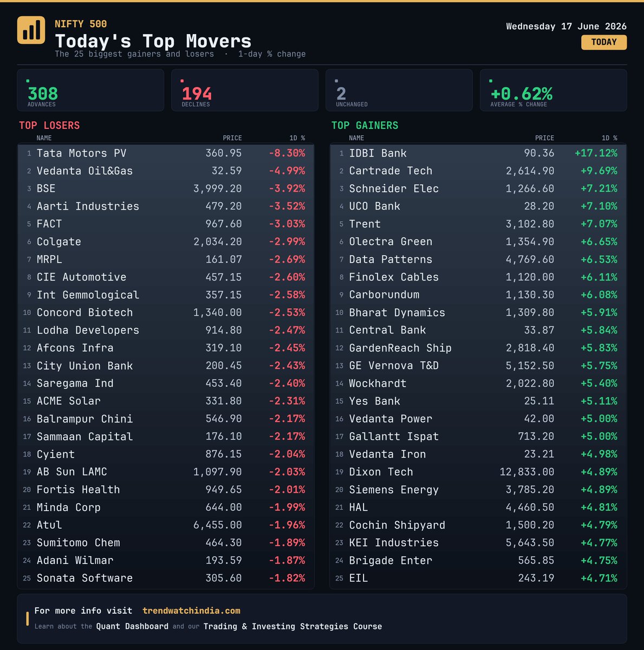Click the TOP LOSERS heading
Viewport: 644px width, 650px height.
[x=49, y=126]
